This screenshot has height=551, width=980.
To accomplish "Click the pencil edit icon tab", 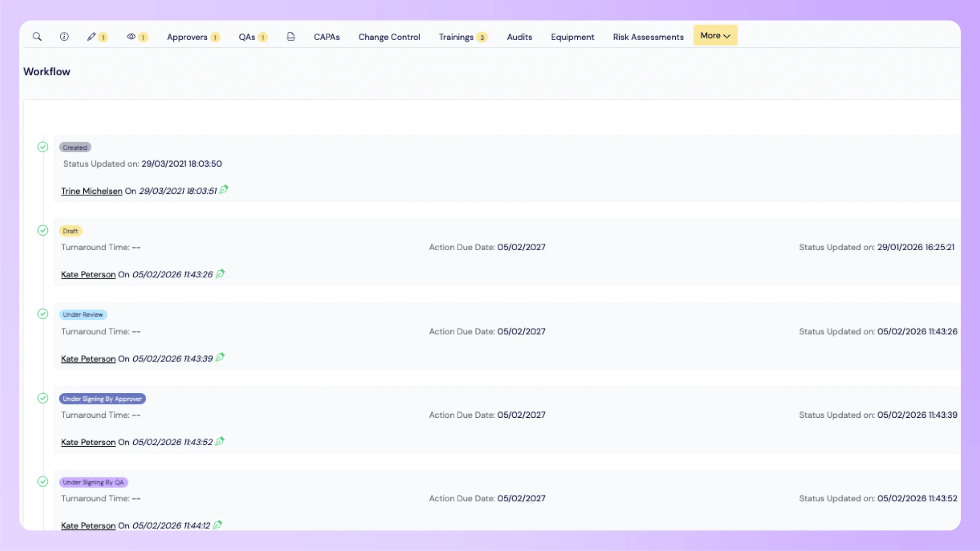I will (92, 37).
